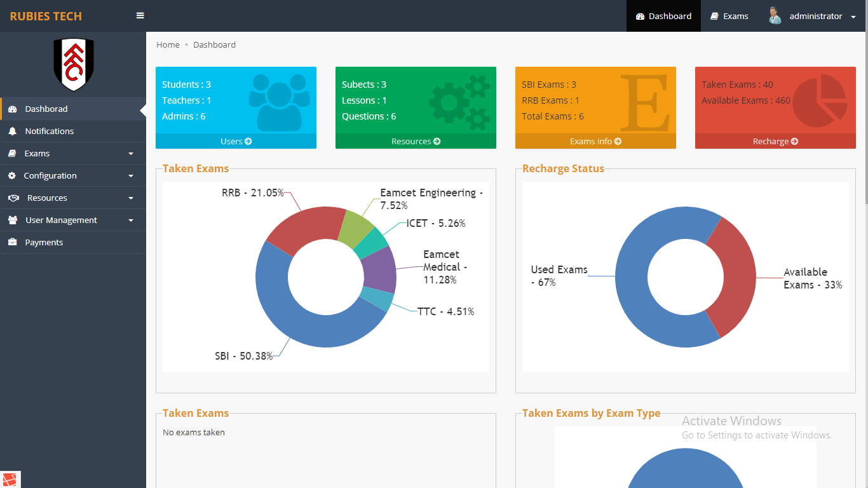
Task: Click the "Used Exams - 67%" chart label
Action: [559, 276]
